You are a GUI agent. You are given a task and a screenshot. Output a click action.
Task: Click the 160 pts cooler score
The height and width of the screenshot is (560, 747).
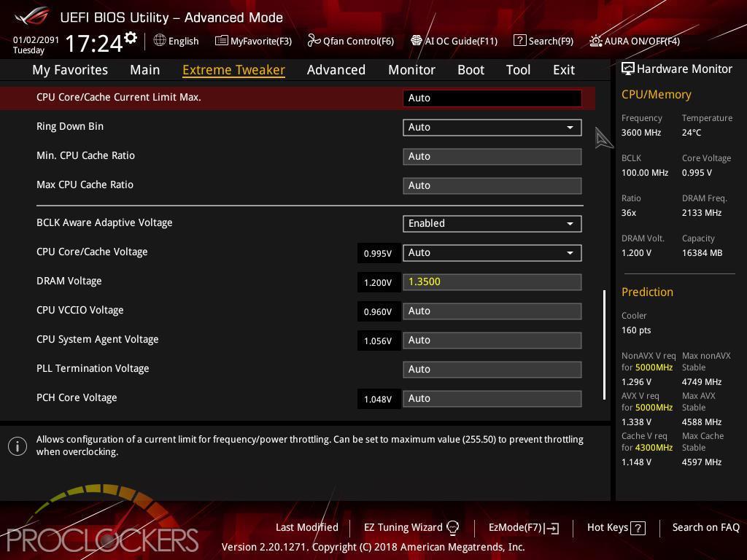tap(636, 330)
